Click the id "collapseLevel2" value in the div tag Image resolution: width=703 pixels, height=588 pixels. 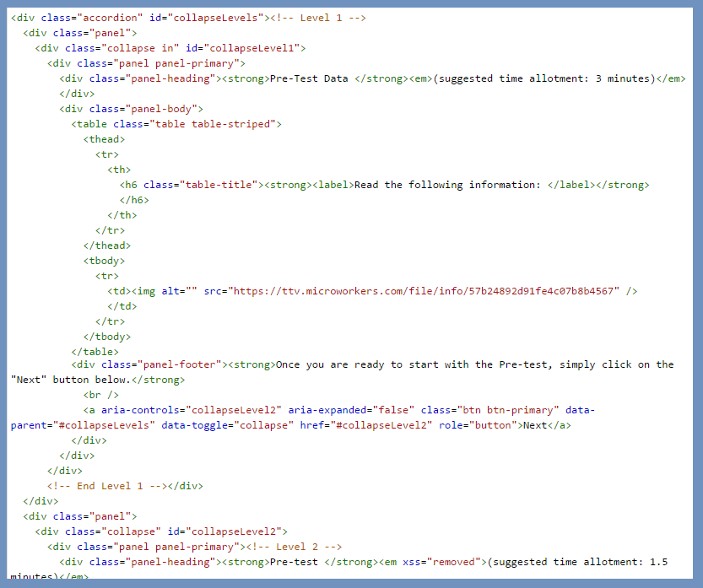coord(234,531)
